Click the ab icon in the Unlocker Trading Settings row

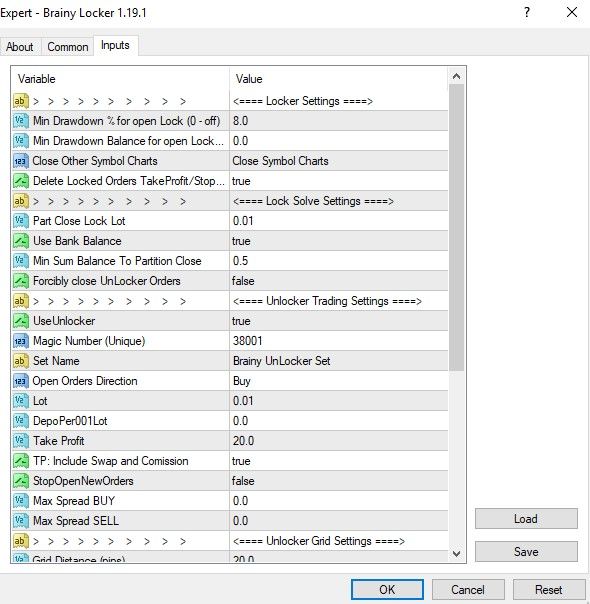point(20,301)
